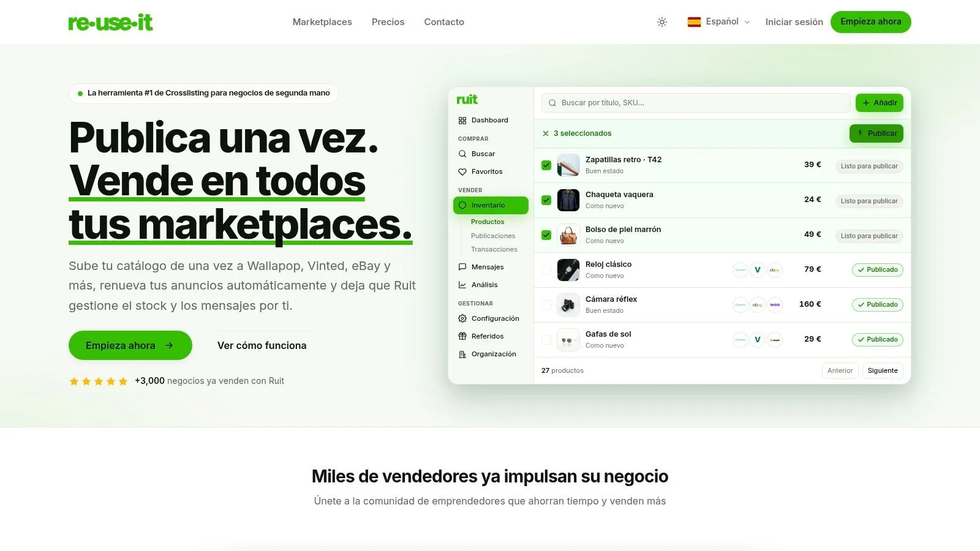
Task: Click the ruit logo in the sidebar
Action: 467,100
